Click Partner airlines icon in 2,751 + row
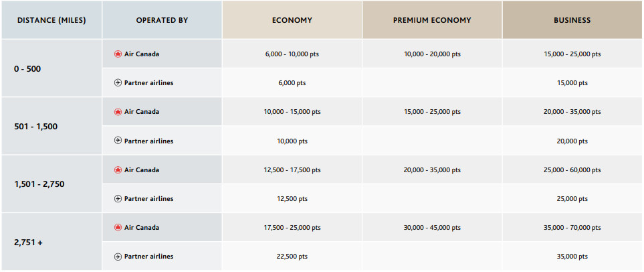 (x=118, y=257)
